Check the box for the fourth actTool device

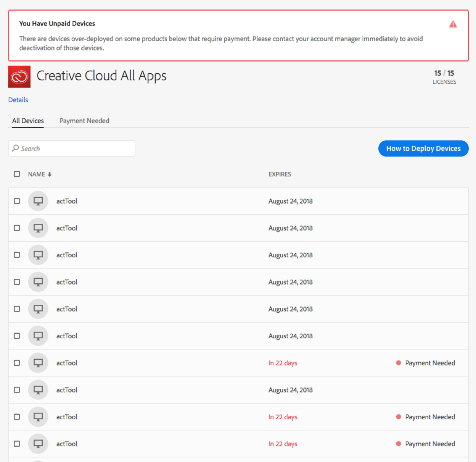pyautogui.click(x=17, y=282)
